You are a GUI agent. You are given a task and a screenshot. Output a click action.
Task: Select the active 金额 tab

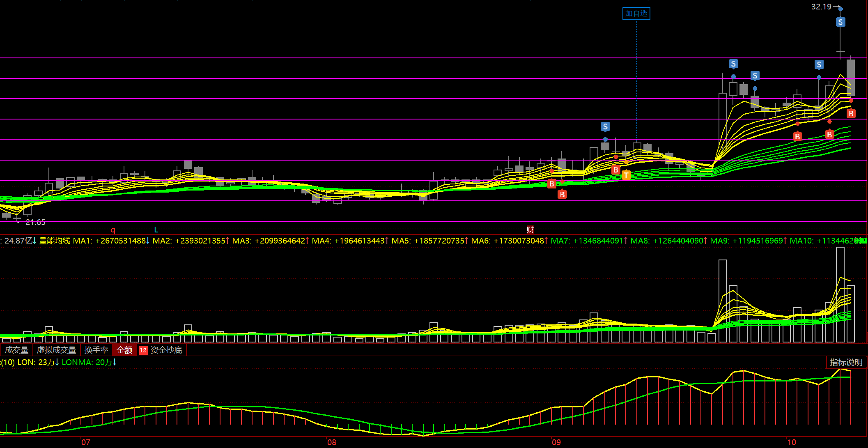pyautogui.click(x=124, y=350)
